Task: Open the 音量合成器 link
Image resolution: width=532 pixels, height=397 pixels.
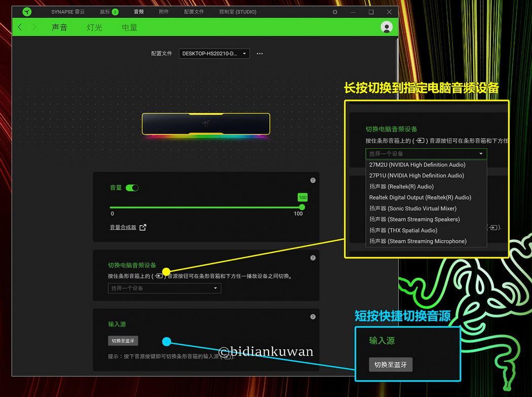Action: coord(128,227)
